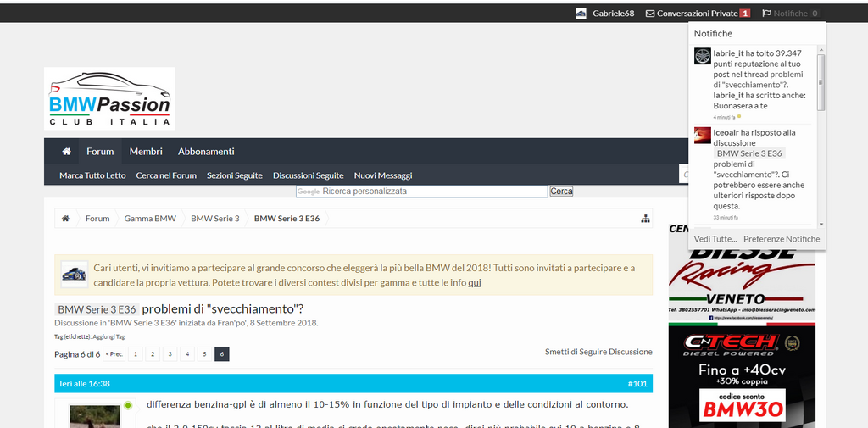The width and height of the screenshot is (868, 428).
Task: Open Gabriele68 account menu
Action: pos(614,14)
